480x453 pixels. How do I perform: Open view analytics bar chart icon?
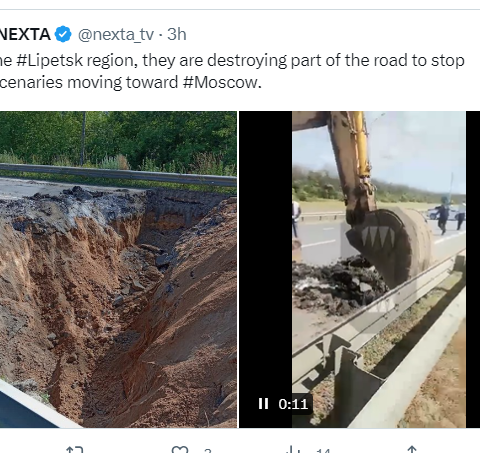click(x=291, y=449)
